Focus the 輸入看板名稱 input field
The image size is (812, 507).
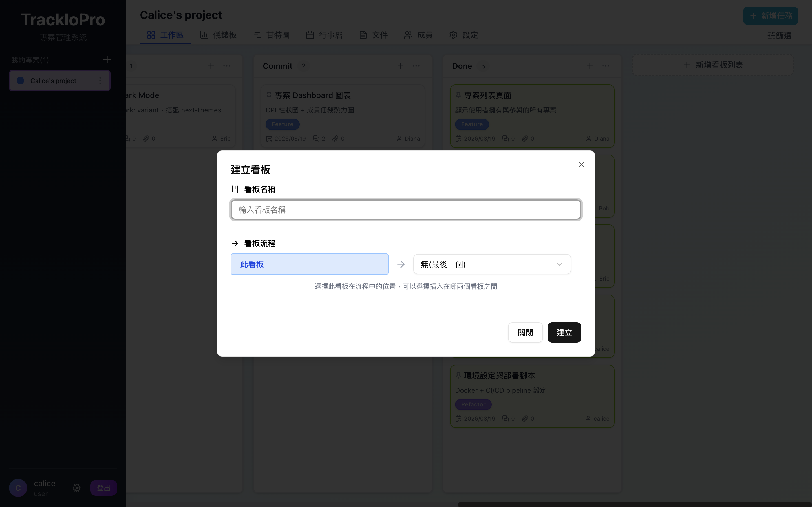point(406,210)
